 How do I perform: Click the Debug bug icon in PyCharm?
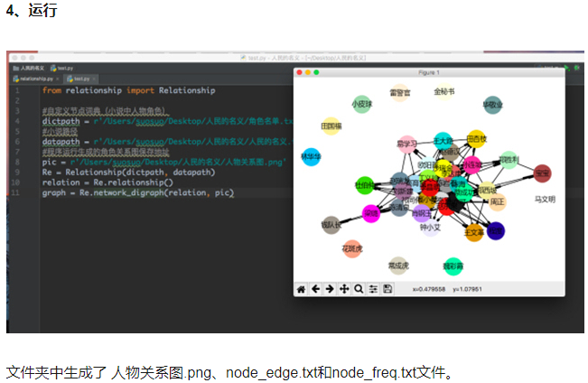577,68
